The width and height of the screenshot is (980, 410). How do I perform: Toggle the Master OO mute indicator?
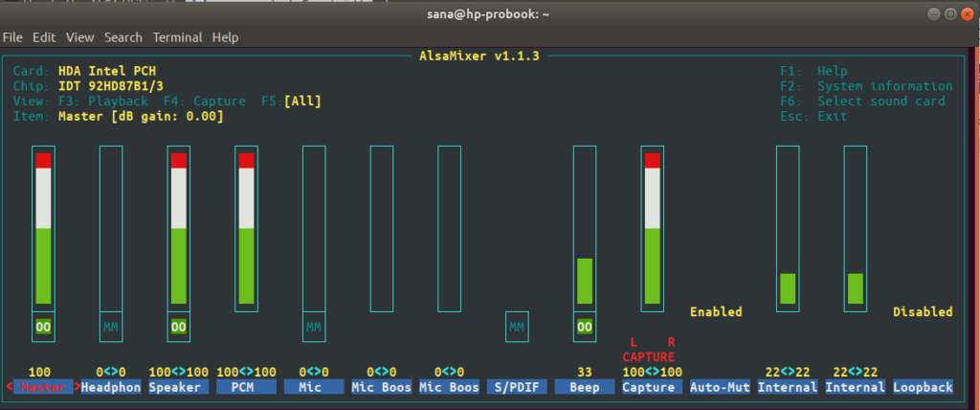[43, 327]
